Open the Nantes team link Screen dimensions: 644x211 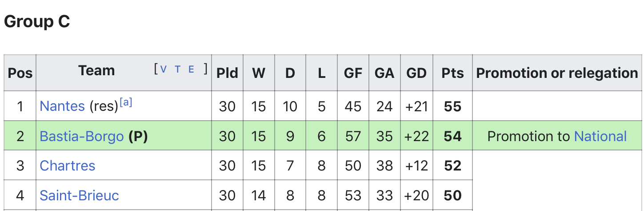coord(62,106)
